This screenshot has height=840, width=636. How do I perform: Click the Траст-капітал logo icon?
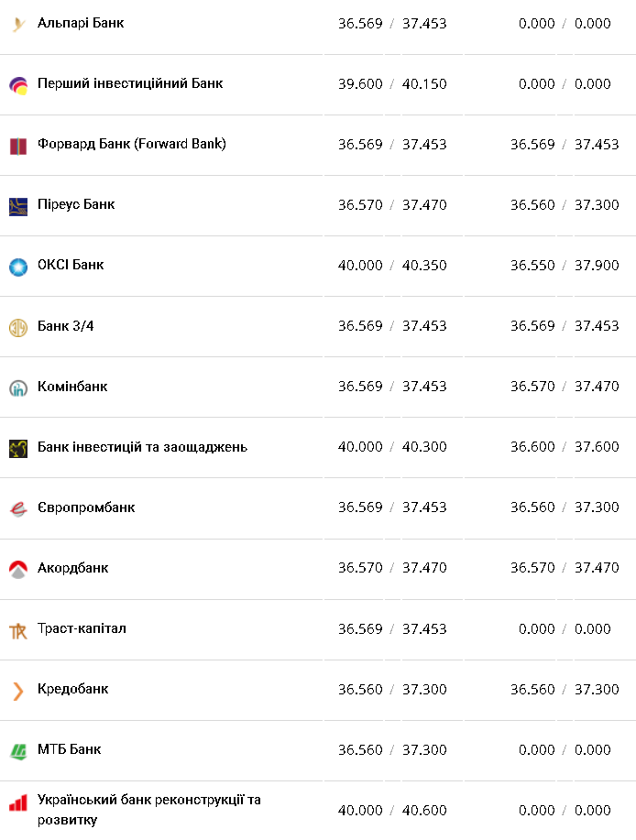pos(18,630)
